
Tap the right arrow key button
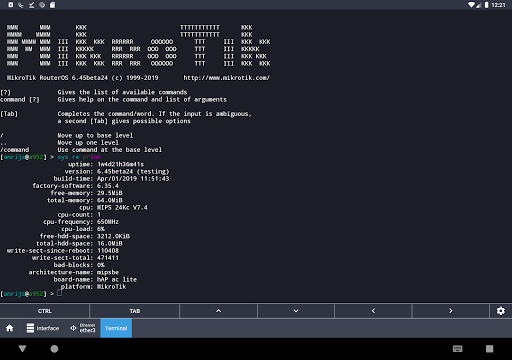[450, 311]
